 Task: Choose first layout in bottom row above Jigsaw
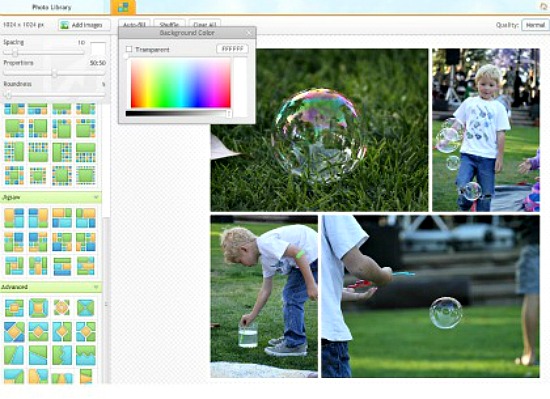14,175
